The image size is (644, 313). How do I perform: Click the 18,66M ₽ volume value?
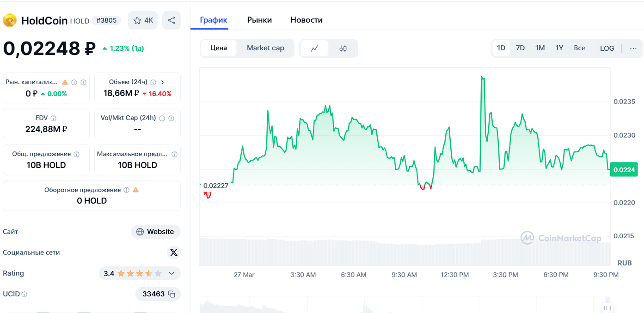(121, 93)
